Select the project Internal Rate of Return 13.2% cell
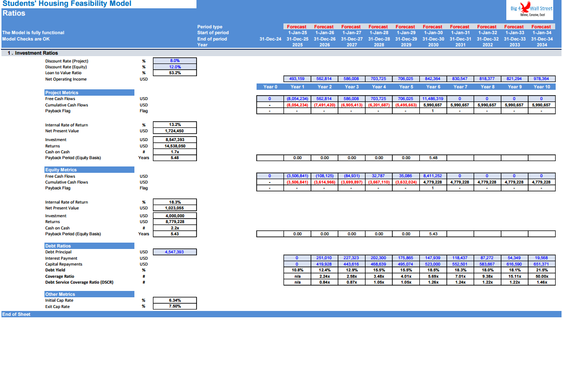The width and height of the screenshot is (563, 392). click(175, 125)
